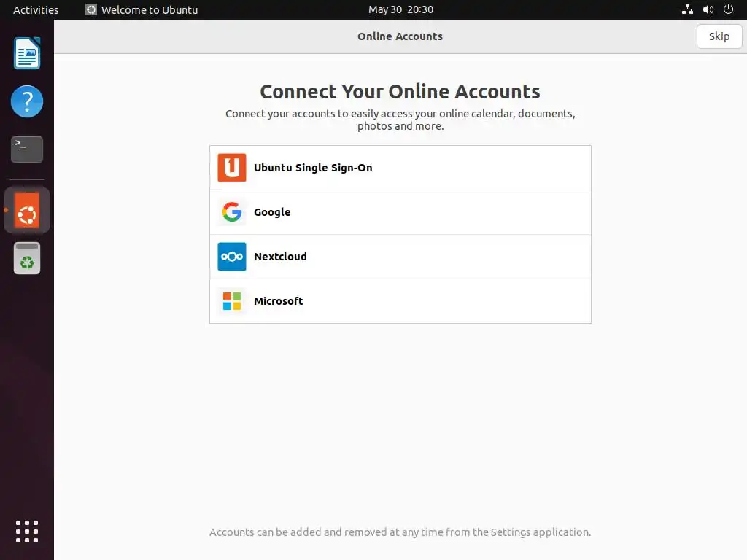Open the network status icon in top bar
Screen dimensions: 747x560
point(687,9)
